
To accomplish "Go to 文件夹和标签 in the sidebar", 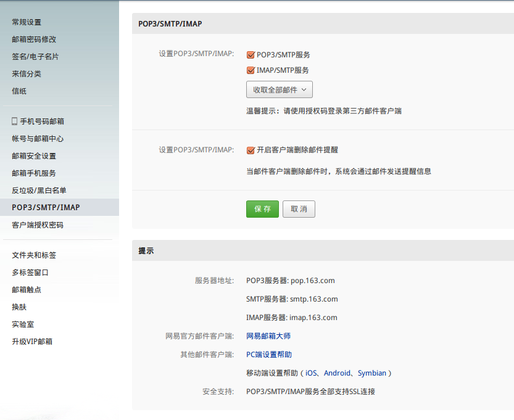I will coord(34,255).
